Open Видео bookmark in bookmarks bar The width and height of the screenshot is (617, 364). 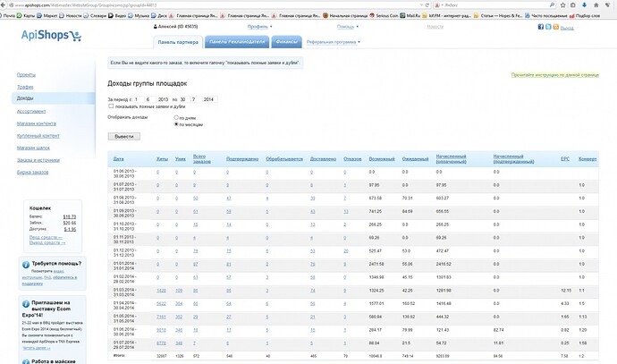tap(117, 16)
